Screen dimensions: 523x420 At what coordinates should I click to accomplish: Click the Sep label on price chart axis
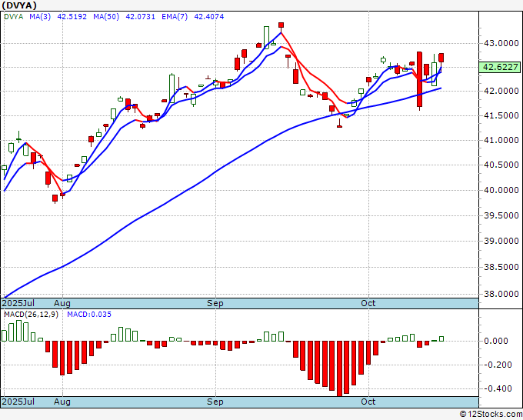pyautogui.click(x=215, y=303)
